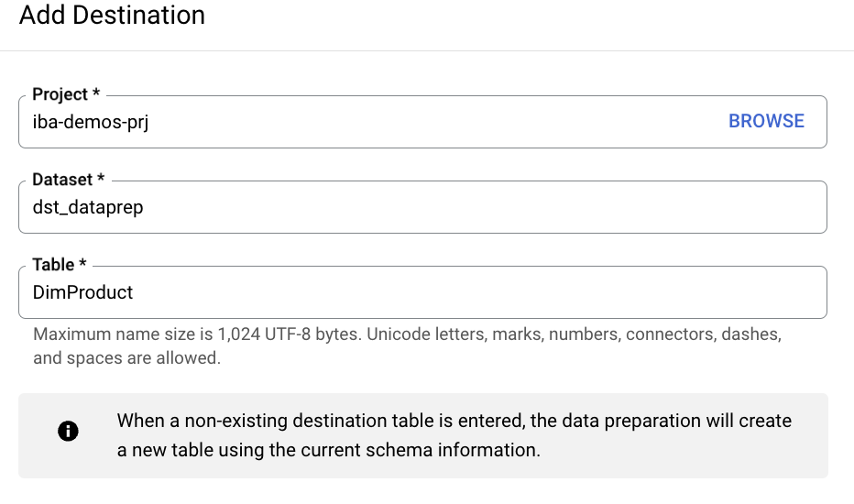
Task: Place cursor on 'DimProduct' table value
Action: [82, 292]
